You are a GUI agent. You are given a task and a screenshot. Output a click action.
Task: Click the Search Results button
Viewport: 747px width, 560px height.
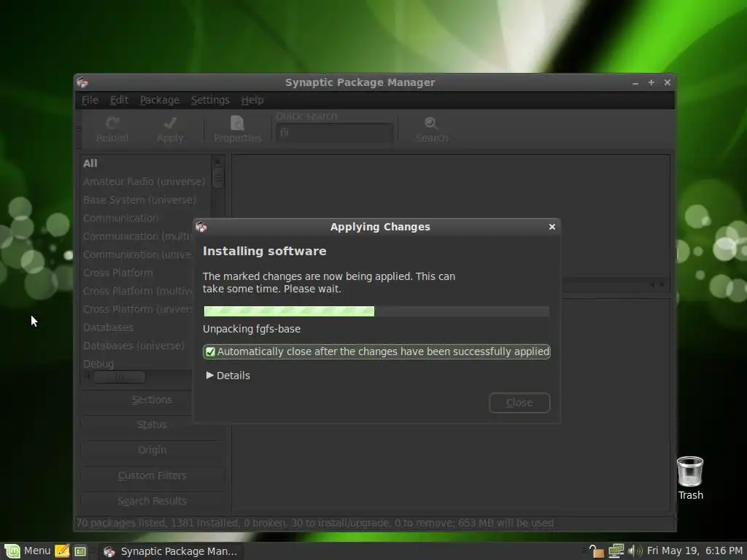pyautogui.click(x=152, y=501)
